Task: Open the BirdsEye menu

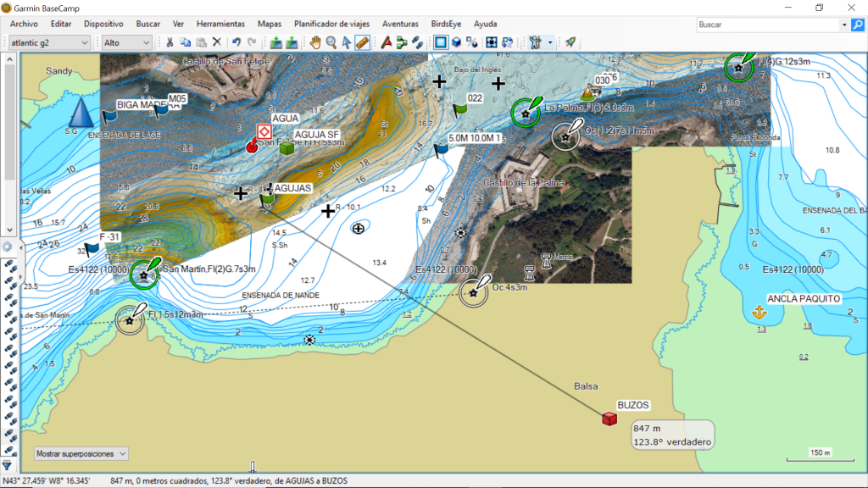Action: point(446,24)
